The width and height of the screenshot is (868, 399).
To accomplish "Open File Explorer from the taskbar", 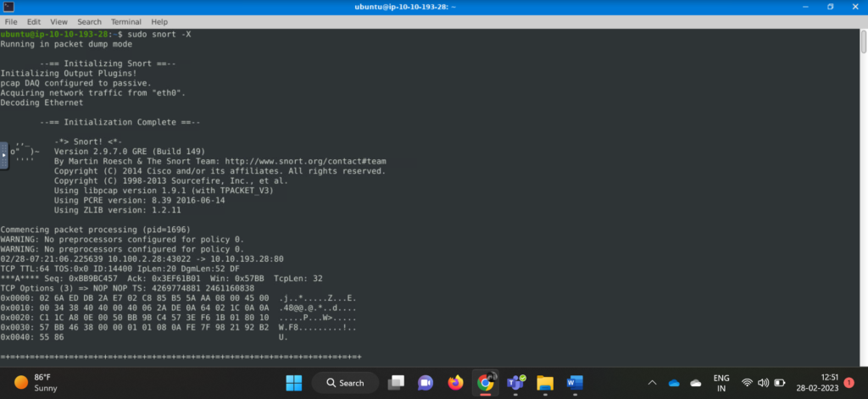I will coord(545,382).
